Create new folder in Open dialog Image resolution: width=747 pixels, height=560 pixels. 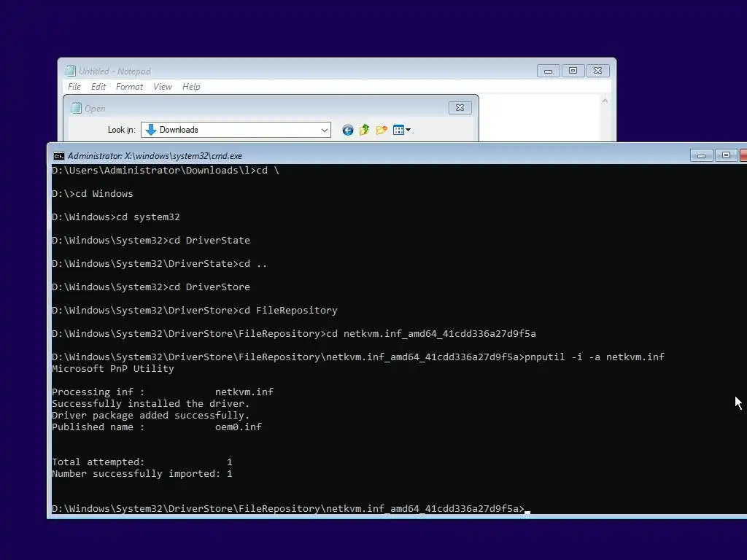(382, 130)
